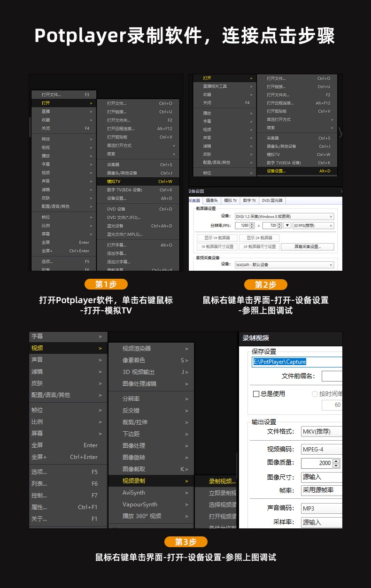Viewport: 371px width, 588px height.
Task: Choose DVD 设备 in step 1 submenu
Action: click(x=139, y=209)
